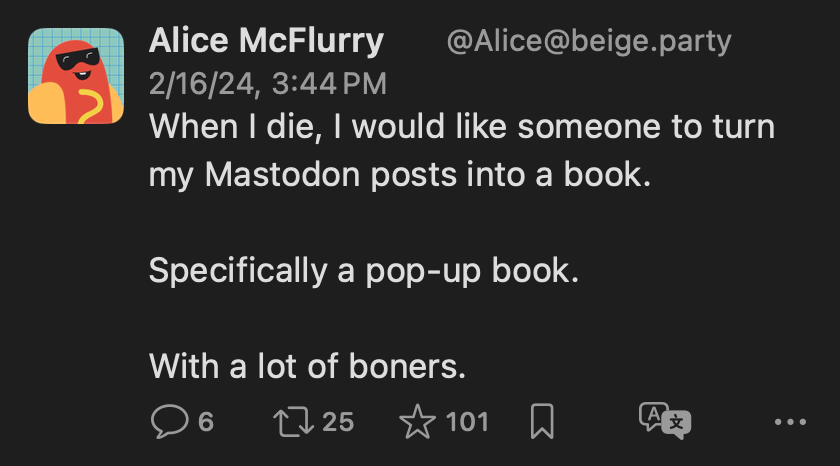View the 101 favorites count
840x466 pixels.
click(467, 421)
